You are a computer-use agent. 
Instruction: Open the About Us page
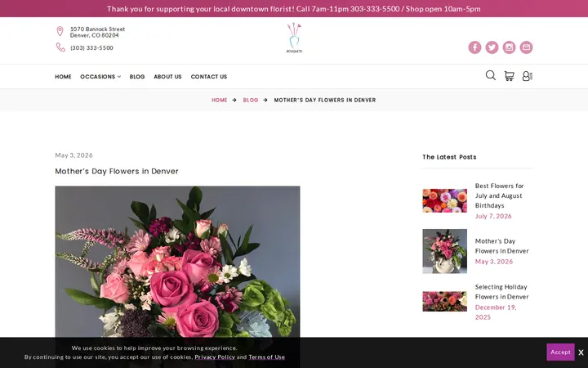pos(167,77)
